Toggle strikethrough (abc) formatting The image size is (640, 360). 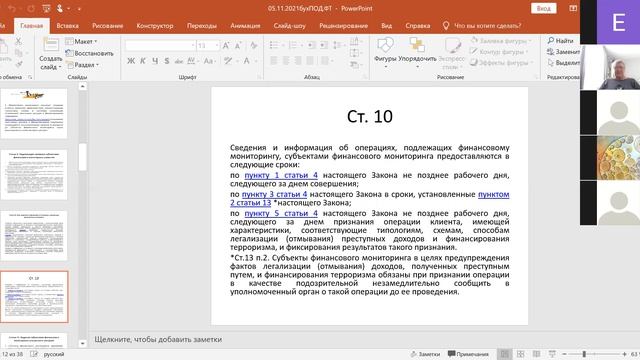(179, 61)
